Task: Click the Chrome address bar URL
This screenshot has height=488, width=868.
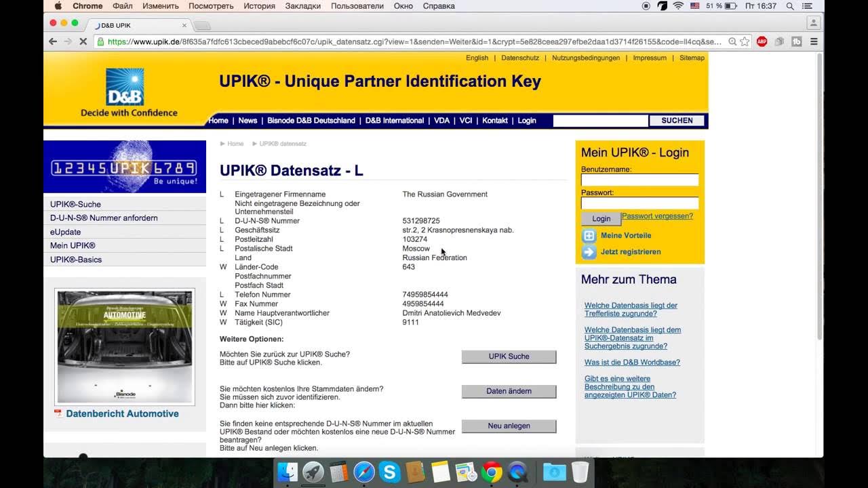Action: 414,41
